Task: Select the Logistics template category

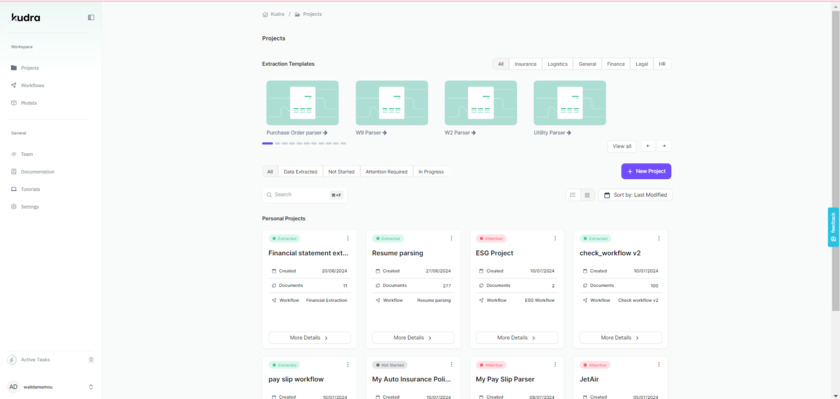Action: [558, 64]
